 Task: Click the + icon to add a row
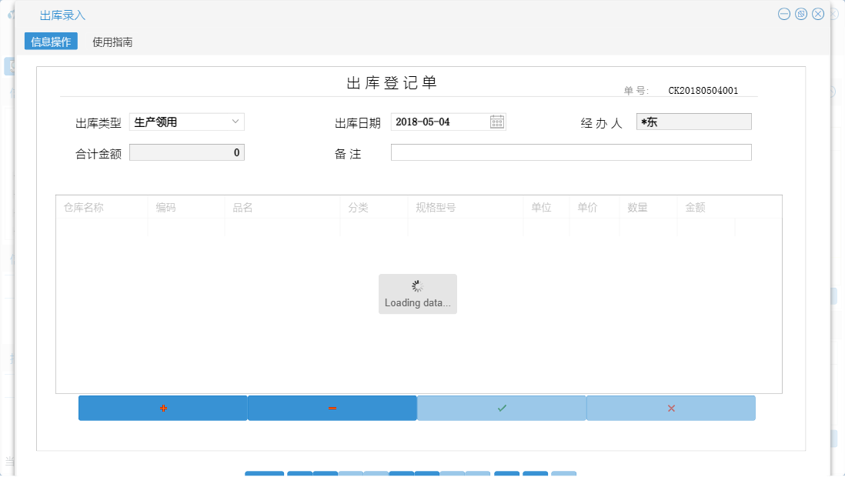(162, 408)
